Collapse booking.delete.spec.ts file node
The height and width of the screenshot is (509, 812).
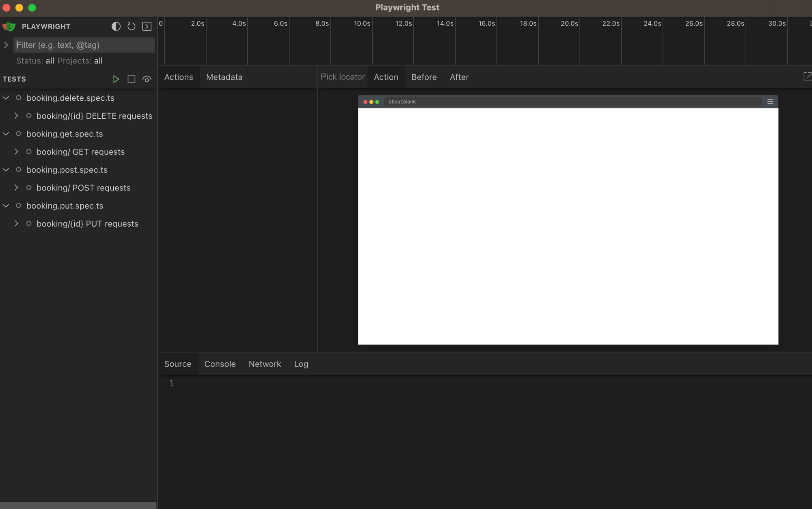pos(6,98)
